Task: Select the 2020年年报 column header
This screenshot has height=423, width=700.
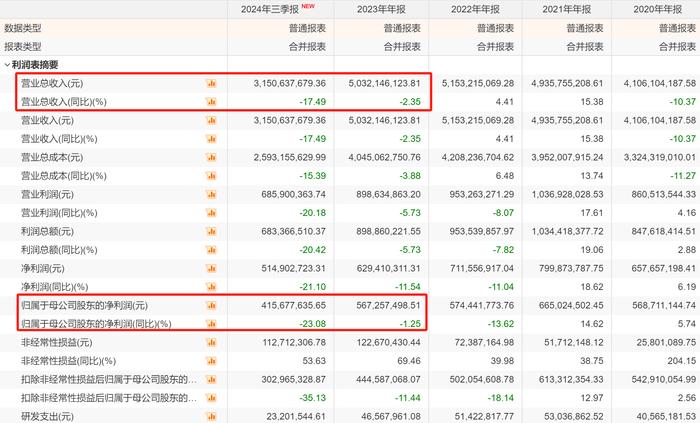Action: point(658,9)
